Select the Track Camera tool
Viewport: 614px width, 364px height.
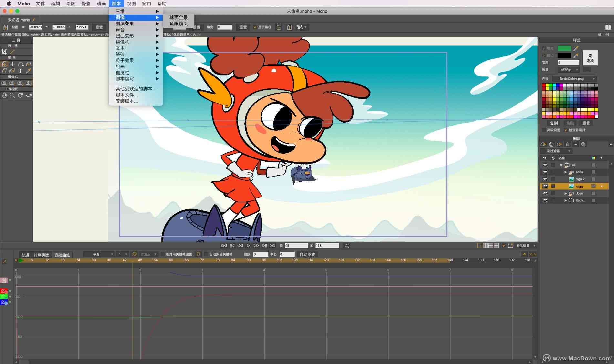click(4, 83)
